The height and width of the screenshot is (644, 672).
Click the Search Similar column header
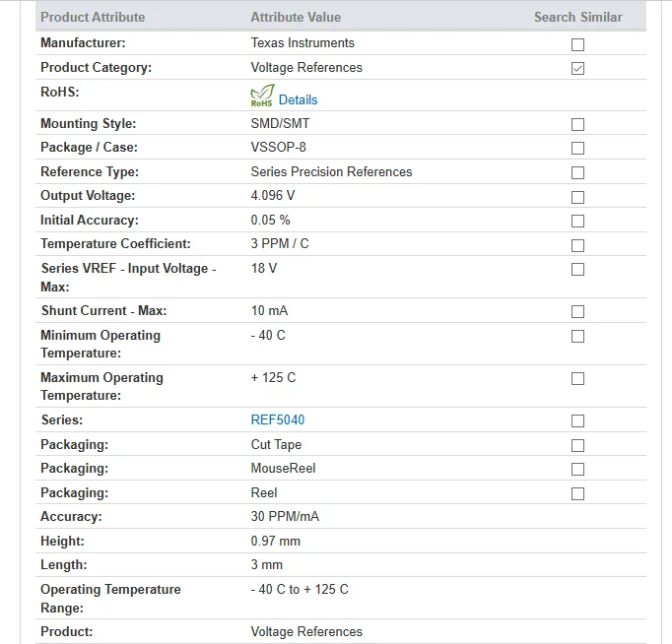click(x=577, y=17)
